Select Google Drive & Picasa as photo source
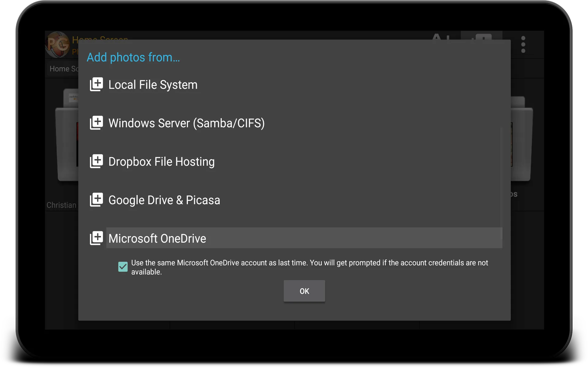The height and width of the screenshot is (368, 588). (164, 200)
